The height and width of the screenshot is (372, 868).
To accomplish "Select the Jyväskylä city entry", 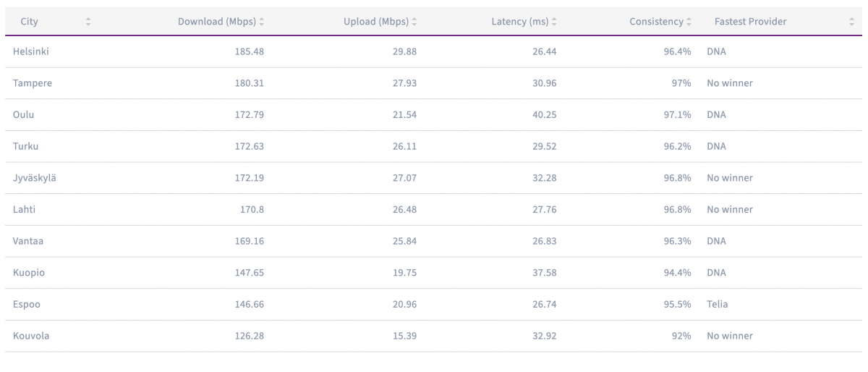I will 35,178.
